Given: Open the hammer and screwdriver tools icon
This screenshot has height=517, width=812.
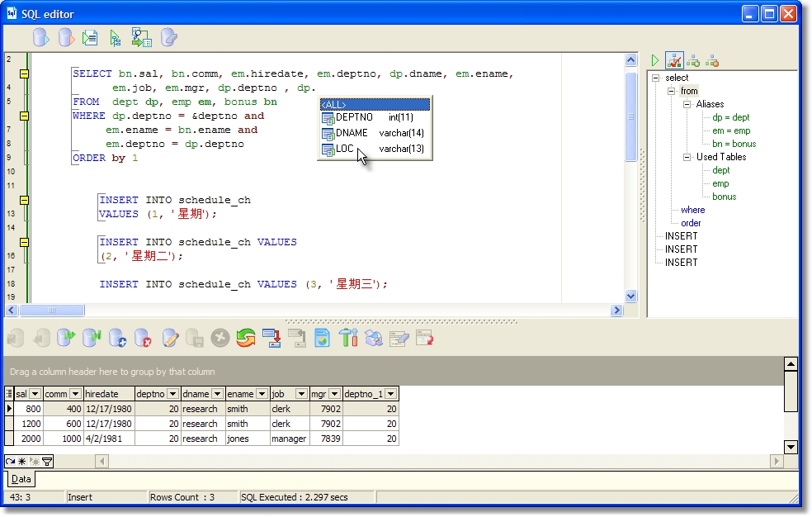Looking at the screenshot, I should [348, 339].
